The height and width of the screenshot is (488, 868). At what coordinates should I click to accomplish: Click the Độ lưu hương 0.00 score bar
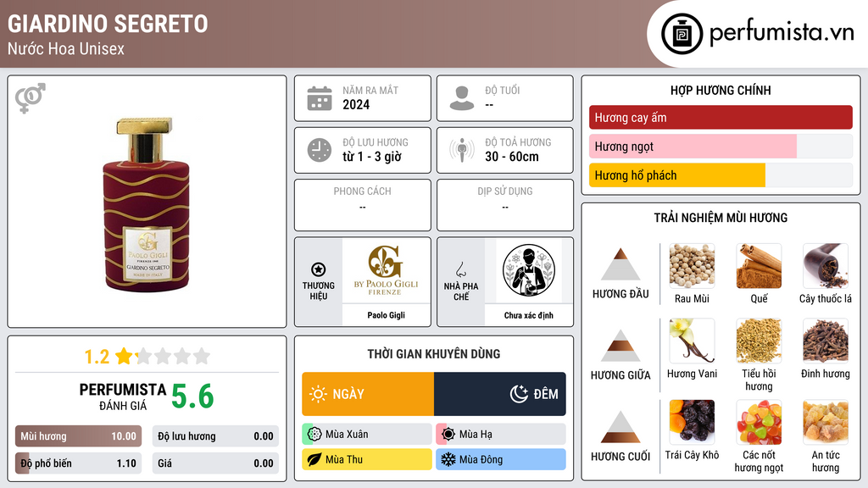pos(215,436)
